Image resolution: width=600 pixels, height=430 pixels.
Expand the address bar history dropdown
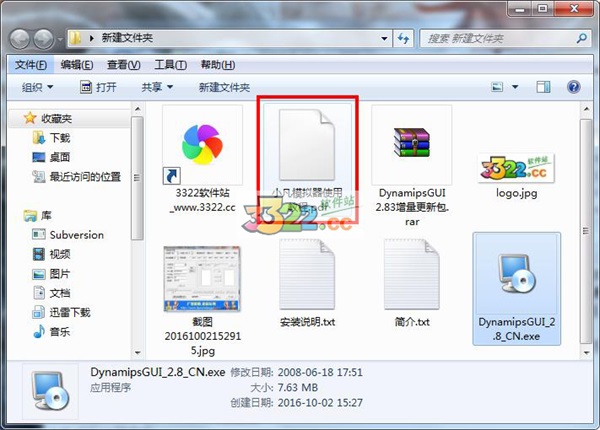(384, 39)
